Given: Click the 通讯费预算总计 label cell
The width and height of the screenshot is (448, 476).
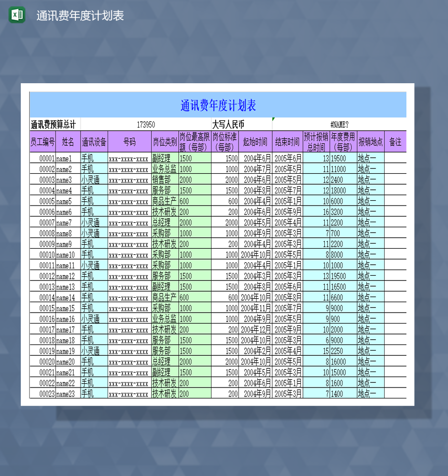Looking at the screenshot, I should [x=54, y=124].
